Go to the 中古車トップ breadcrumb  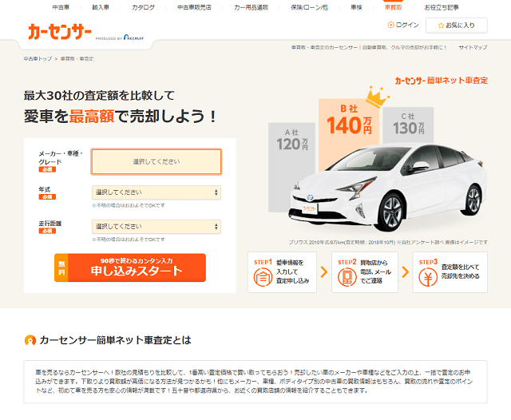pos(38,58)
